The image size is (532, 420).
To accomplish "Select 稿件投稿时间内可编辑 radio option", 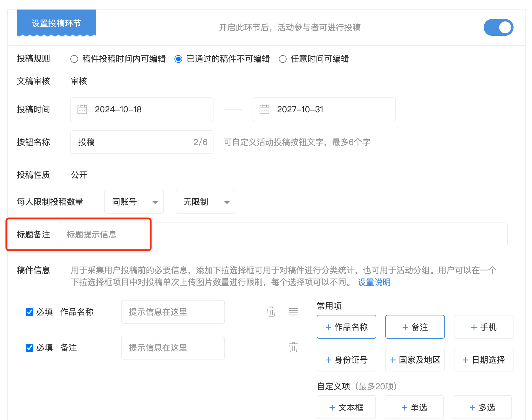I will [x=74, y=59].
